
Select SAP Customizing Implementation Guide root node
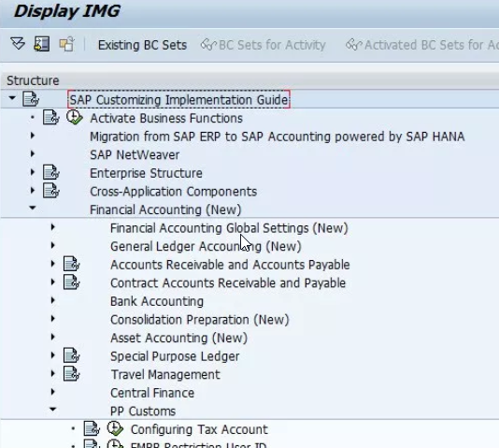pos(178,100)
